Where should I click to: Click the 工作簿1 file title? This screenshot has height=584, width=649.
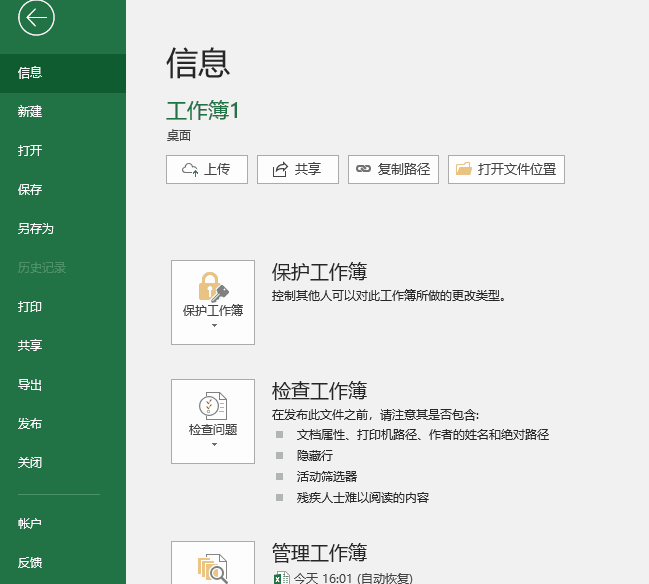(x=202, y=111)
